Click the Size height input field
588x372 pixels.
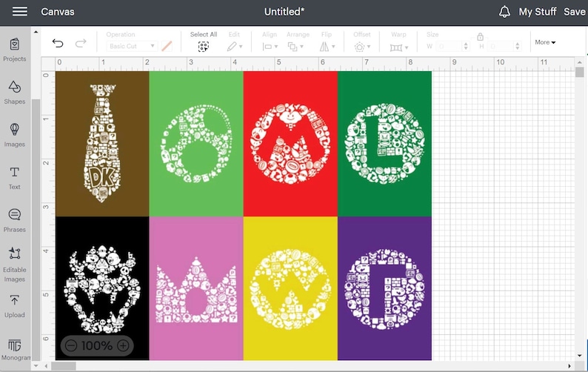501,47
